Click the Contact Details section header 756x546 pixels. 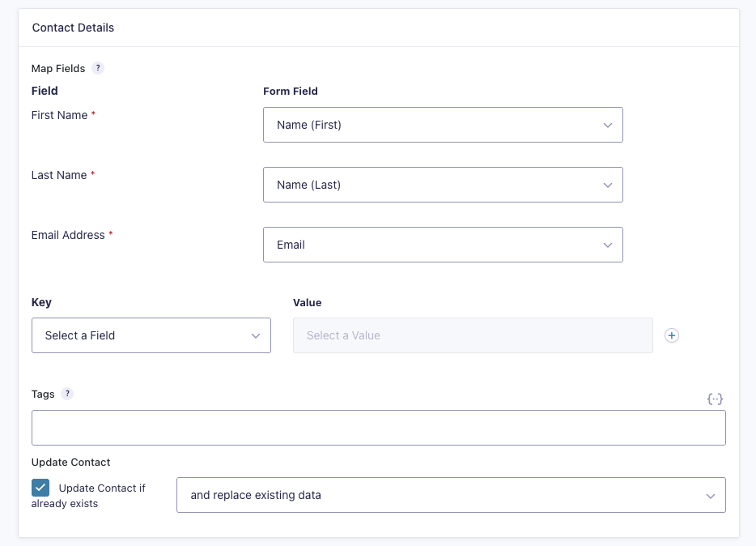pos(74,28)
